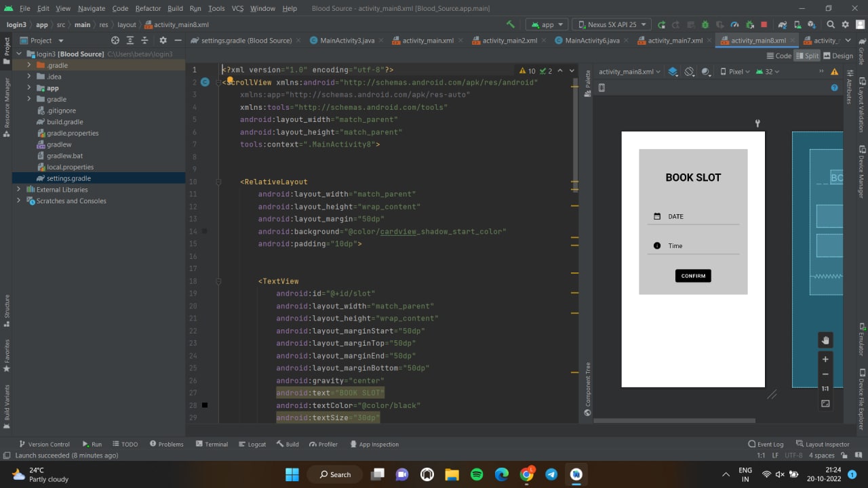The height and width of the screenshot is (488, 868).
Task: Open Windows taskbar Search
Action: tap(335, 474)
